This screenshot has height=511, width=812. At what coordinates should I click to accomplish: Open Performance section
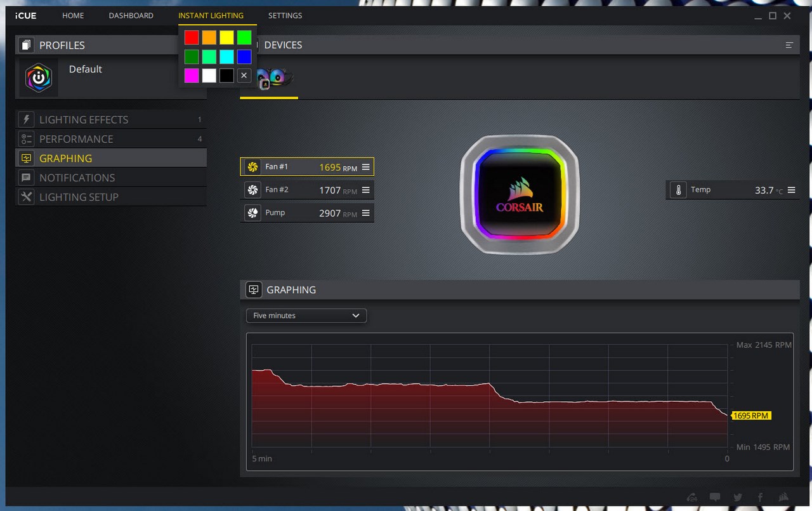pos(111,139)
